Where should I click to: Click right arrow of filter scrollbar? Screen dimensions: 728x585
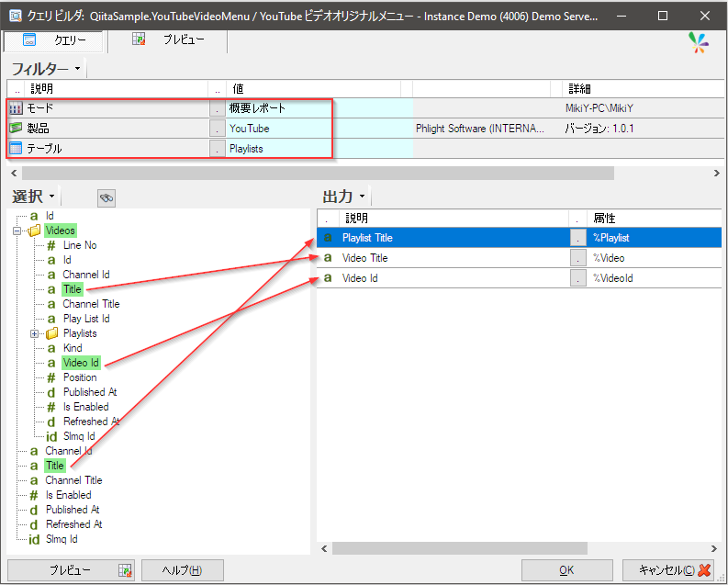click(x=716, y=174)
